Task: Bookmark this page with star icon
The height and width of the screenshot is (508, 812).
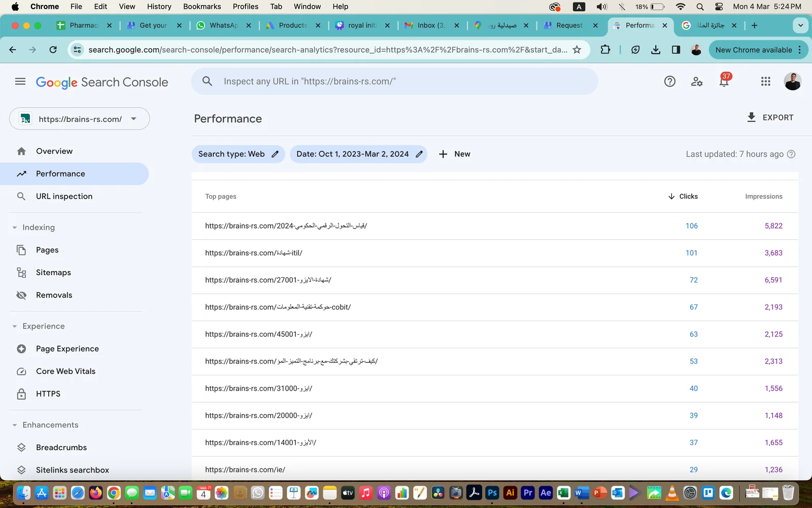Action: [577, 50]
